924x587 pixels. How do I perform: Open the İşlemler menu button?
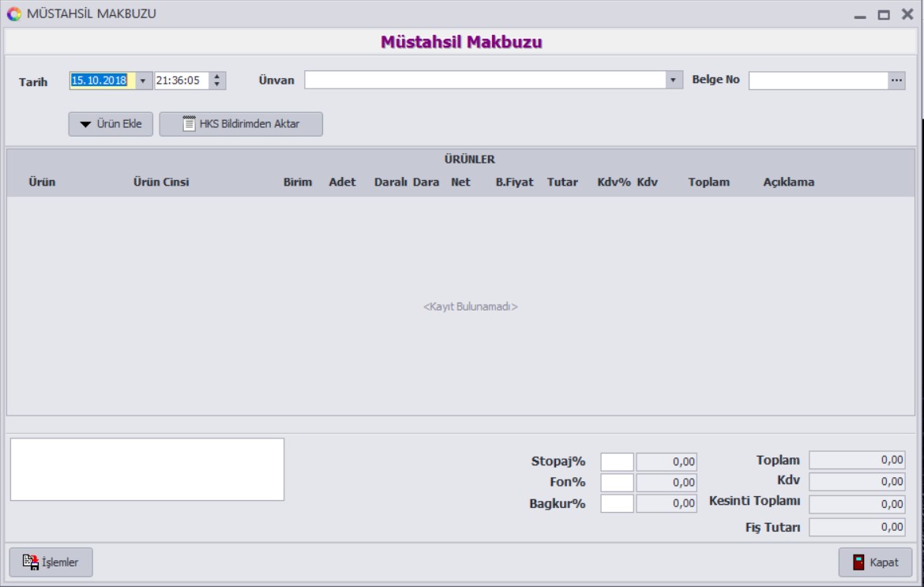(x=51, y=563)
